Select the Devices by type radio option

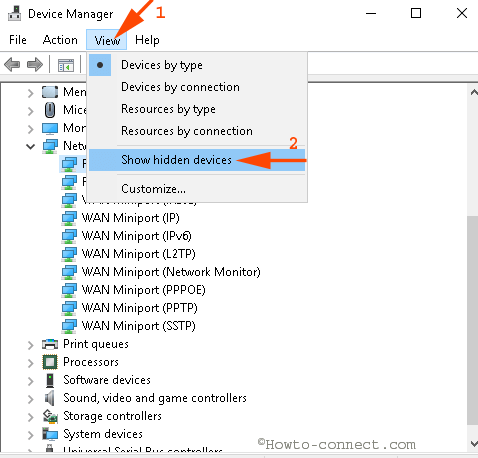point(197,65)
